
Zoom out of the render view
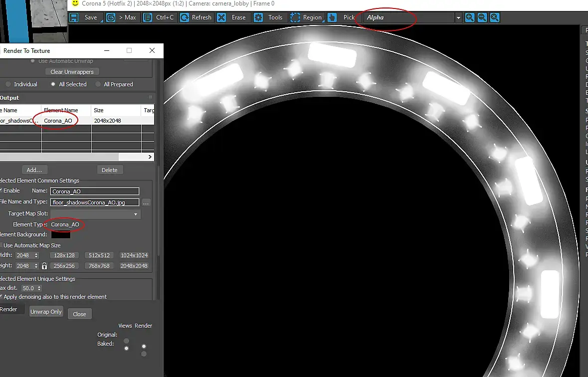coord(482,17)
